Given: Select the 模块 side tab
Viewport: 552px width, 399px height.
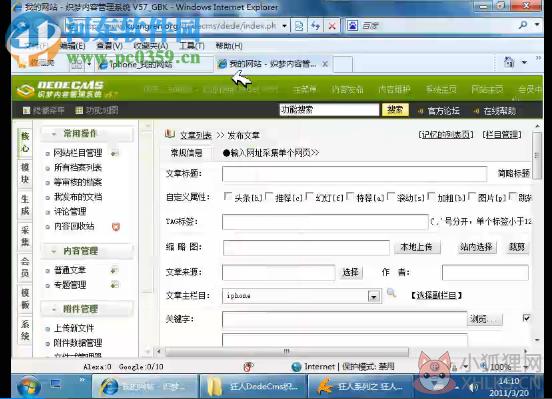Looking at the screenshot, I should [25, 173].
